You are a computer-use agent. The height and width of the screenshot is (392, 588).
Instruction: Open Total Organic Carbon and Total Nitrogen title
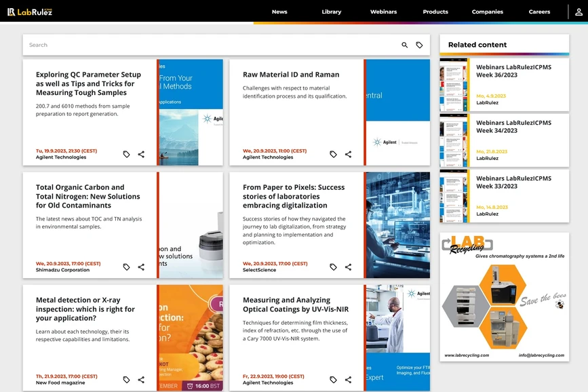tap(87, 196)
